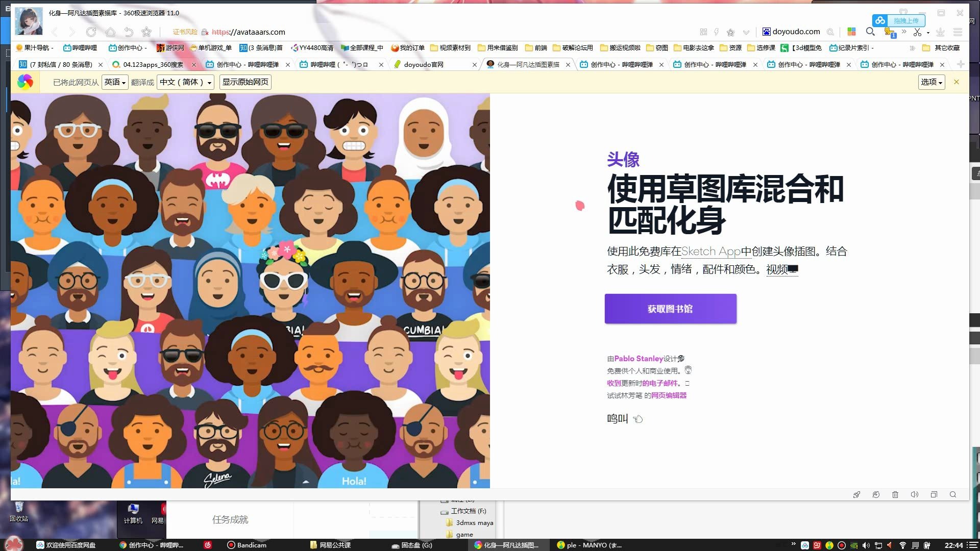980x551 pixels.
Task: Follow the Pablo Stanley link
Action: pos(639,359)
